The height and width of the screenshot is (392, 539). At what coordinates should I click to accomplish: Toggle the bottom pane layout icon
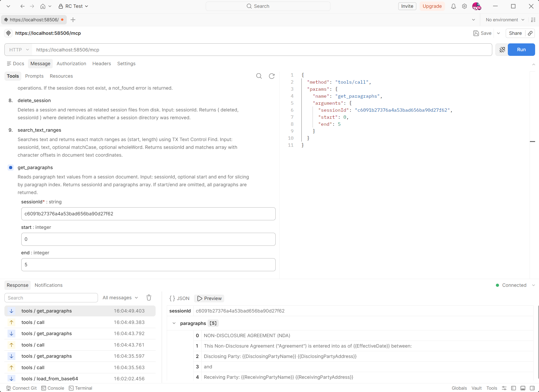tap(523, 388)
